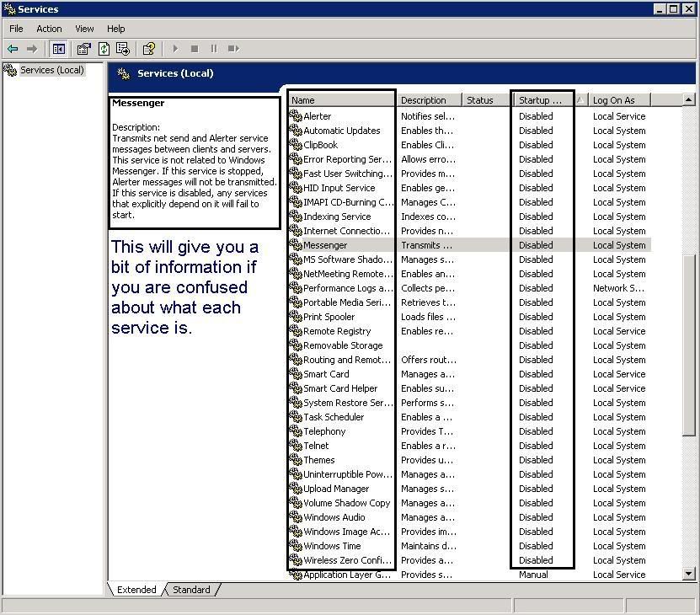Click the scroll up arrow of services list
700x615 pixels.
click(689, 99)
